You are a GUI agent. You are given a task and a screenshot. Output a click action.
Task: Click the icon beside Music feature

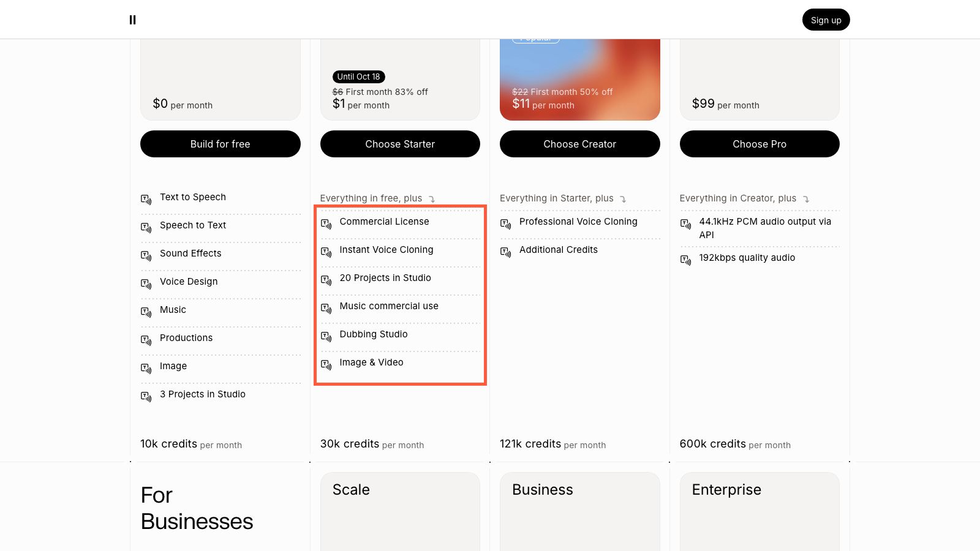(146, 312)
